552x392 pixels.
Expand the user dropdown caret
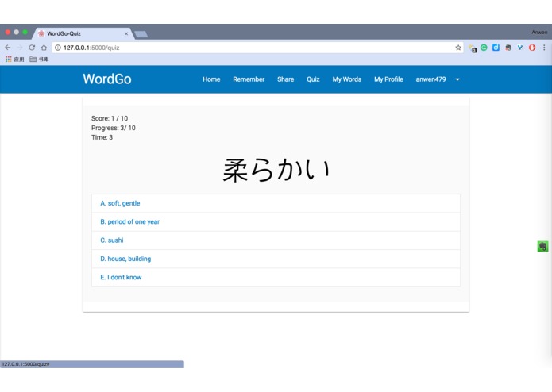[457, 79]
